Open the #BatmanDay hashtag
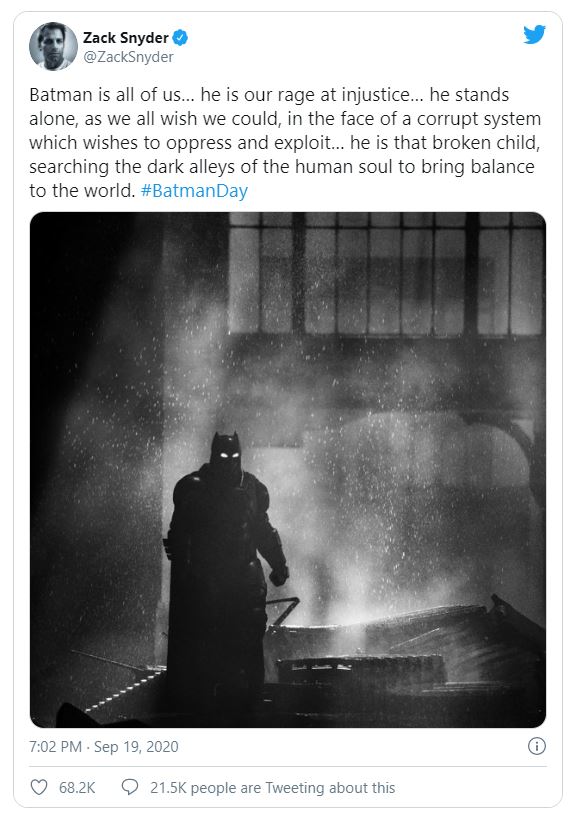 pos(194,191)
